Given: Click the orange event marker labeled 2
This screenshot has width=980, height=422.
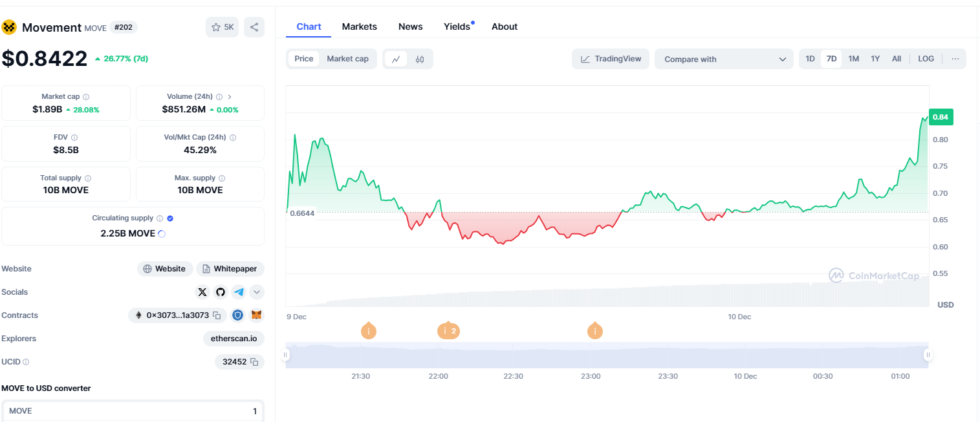Looking at the screenshot, I should pos(448,331).
